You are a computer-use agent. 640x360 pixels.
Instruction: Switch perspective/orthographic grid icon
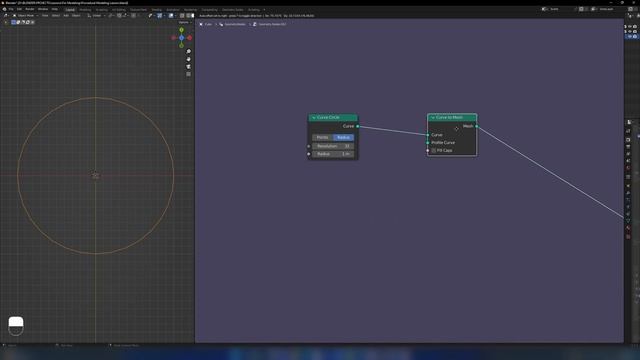(188, 74)
